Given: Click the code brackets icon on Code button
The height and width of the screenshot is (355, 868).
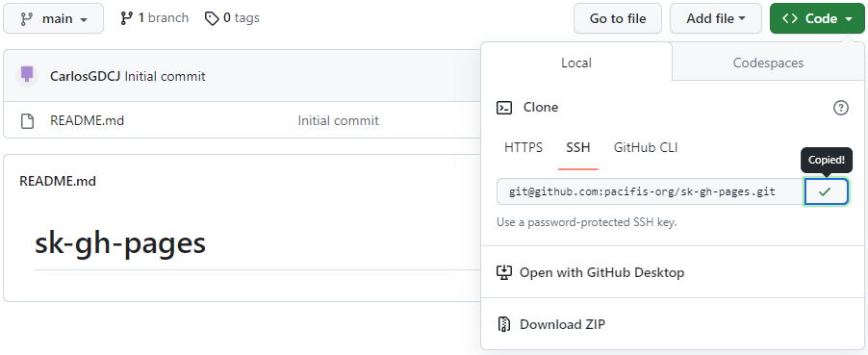Looking at the screenshot, I should (x=790, y=19).
